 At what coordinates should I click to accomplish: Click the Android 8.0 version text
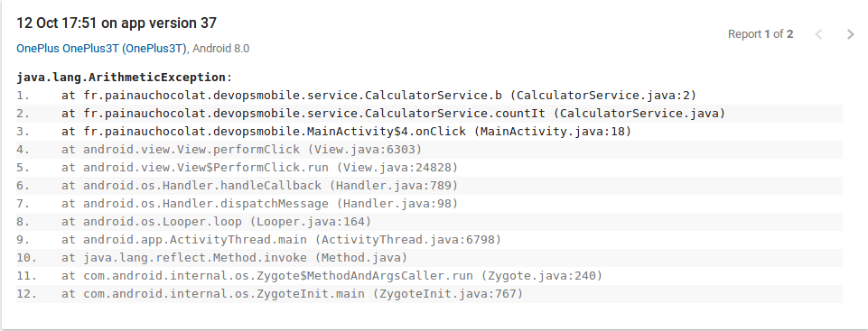(x=221, y=49)
